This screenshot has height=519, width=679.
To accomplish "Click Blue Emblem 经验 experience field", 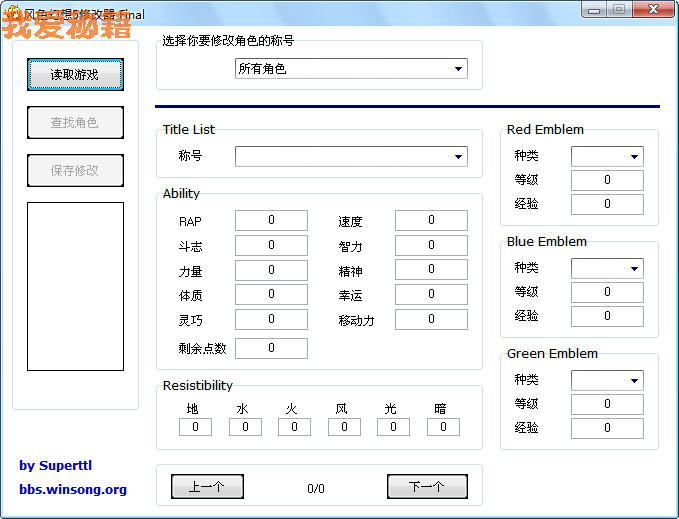I will [607, 316].
